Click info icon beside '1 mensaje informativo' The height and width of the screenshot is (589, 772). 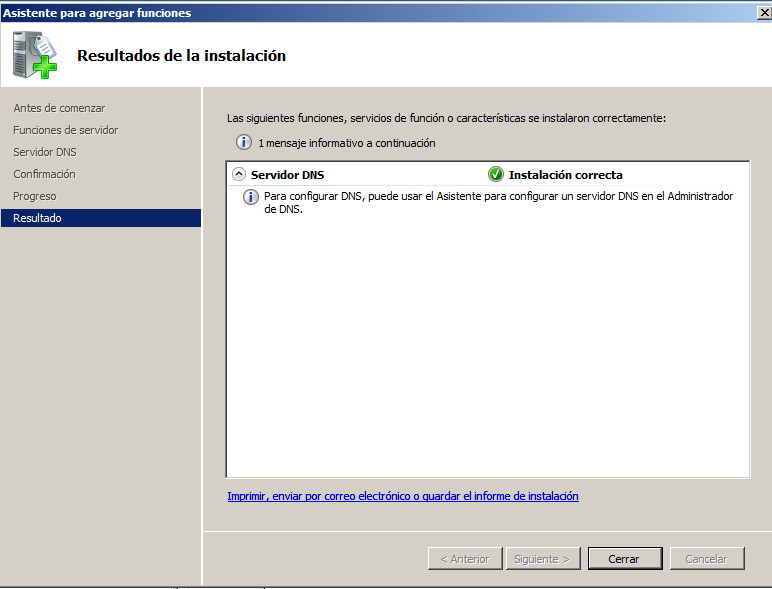243,143
